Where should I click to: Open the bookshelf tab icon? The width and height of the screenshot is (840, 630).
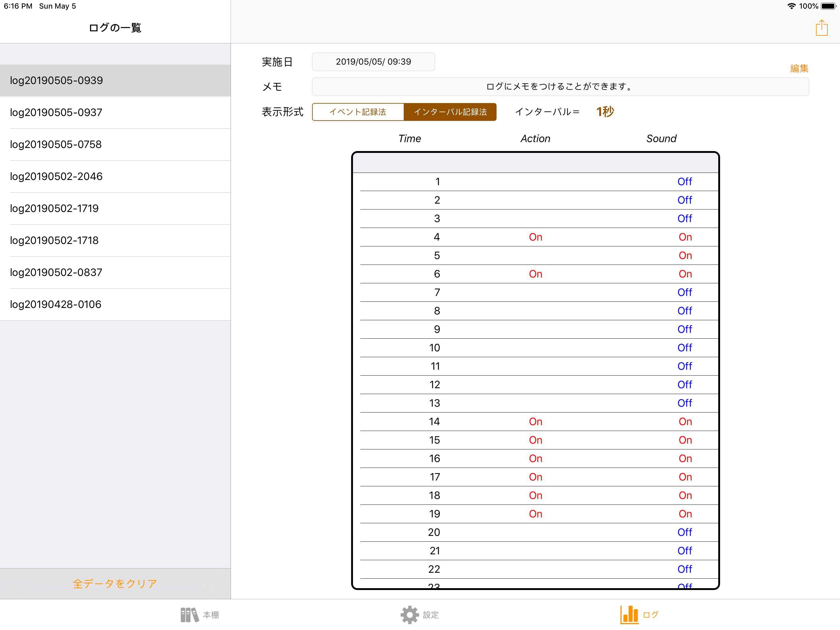[x=189, y=614]
